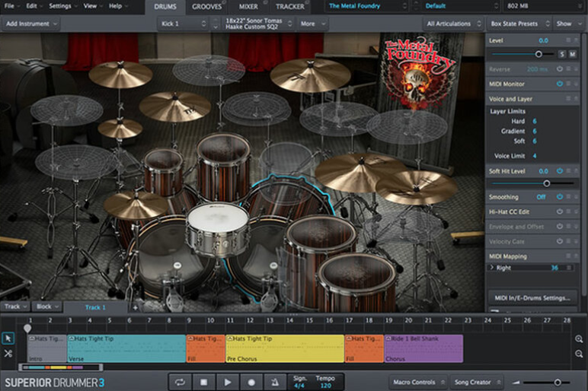The height and width of the screenshot is (391, 588).
Task: Click the Tempo 120 value
Action: point(325,386)
